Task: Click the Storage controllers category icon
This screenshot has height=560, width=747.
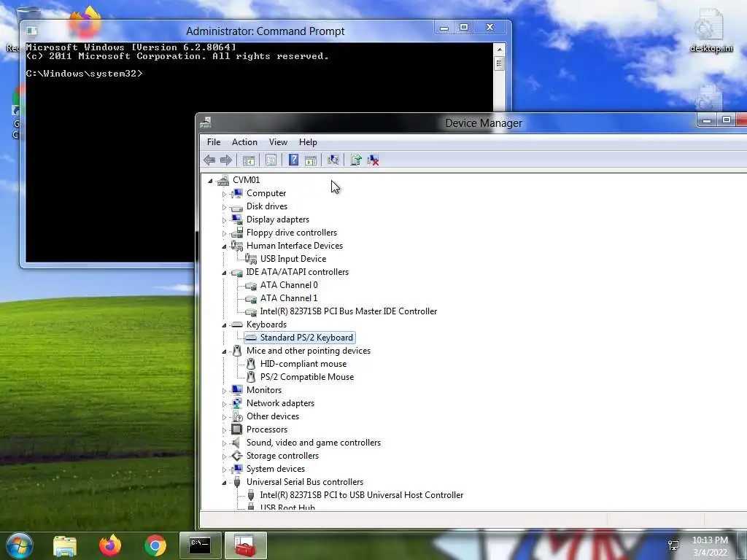Action: tap(237, 455)
